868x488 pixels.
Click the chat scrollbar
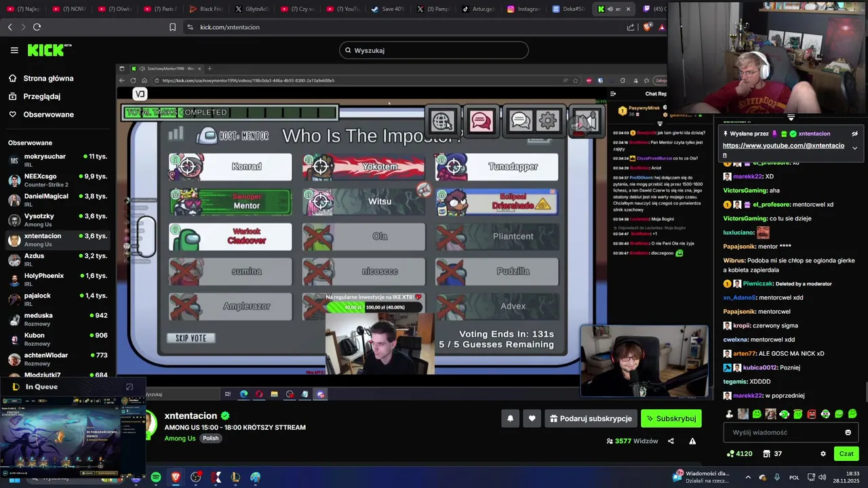[865, 392]
